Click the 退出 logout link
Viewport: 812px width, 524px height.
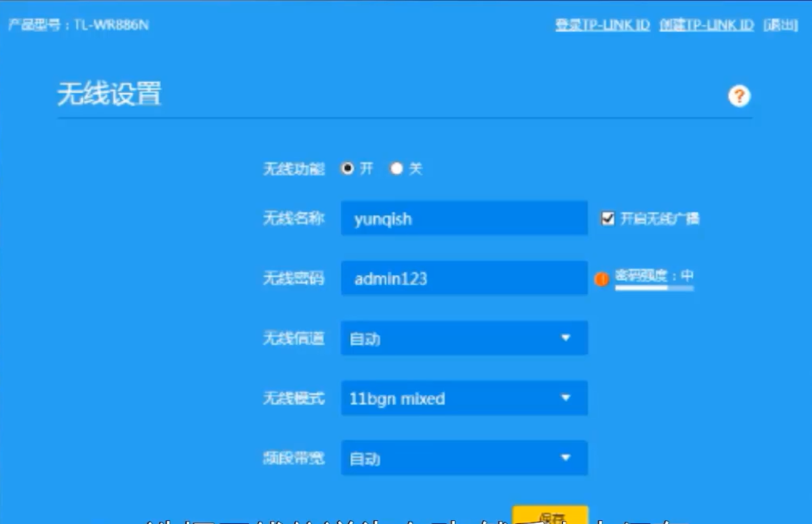pos(780,25)
